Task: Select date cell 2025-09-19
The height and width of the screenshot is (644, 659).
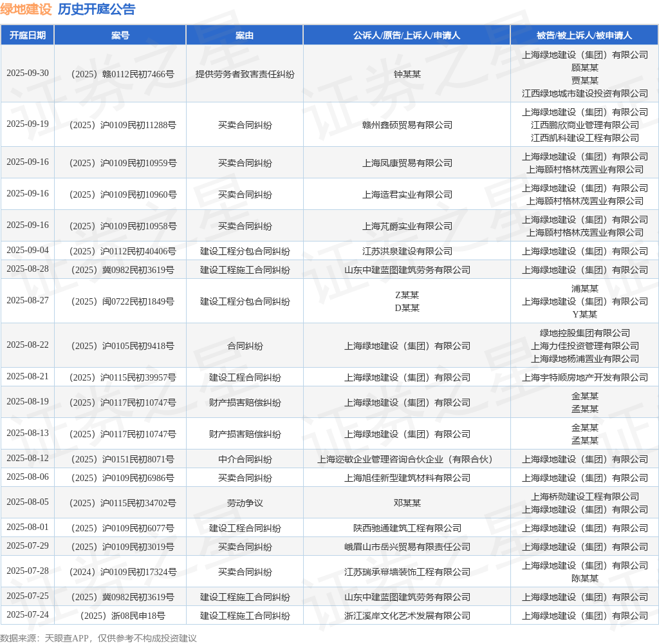Action: [x=28, y=124]
